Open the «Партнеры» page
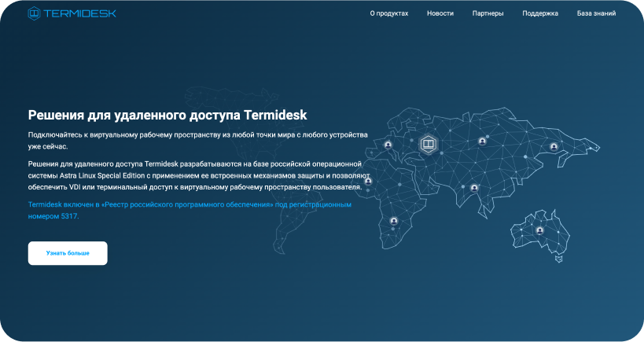The width and height of the screenshot is (644, 342). pos(488,13)
